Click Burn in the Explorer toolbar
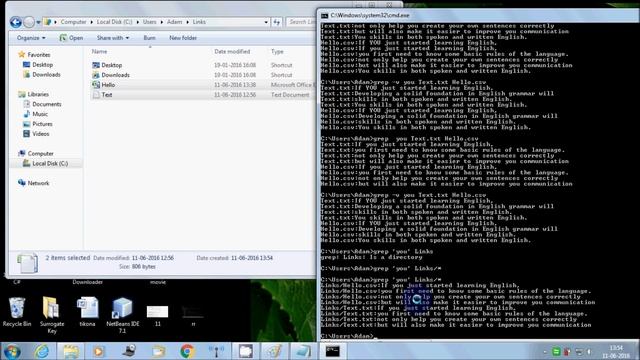 (149, 38)
